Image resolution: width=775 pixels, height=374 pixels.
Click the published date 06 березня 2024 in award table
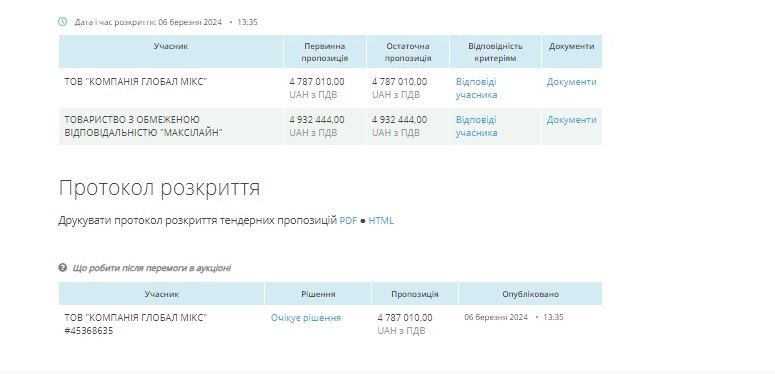click(496, 317)
